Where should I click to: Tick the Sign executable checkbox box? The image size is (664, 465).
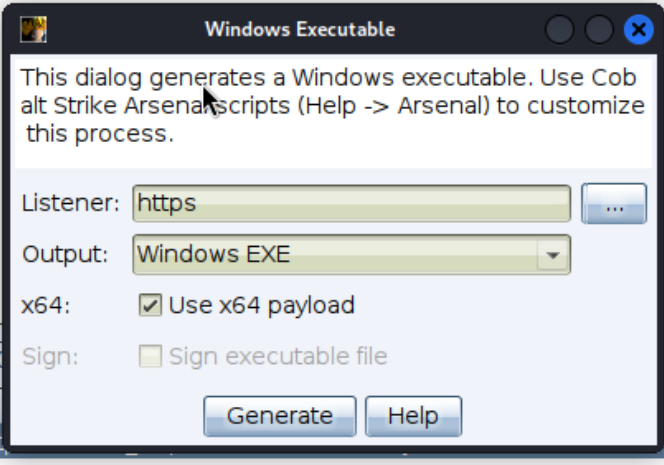(x=150, y=356)
